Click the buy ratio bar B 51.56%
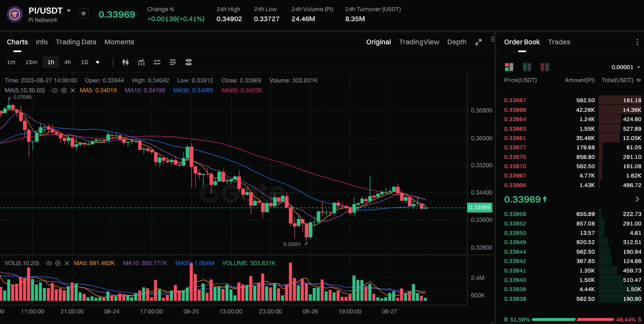 (554, 320)
